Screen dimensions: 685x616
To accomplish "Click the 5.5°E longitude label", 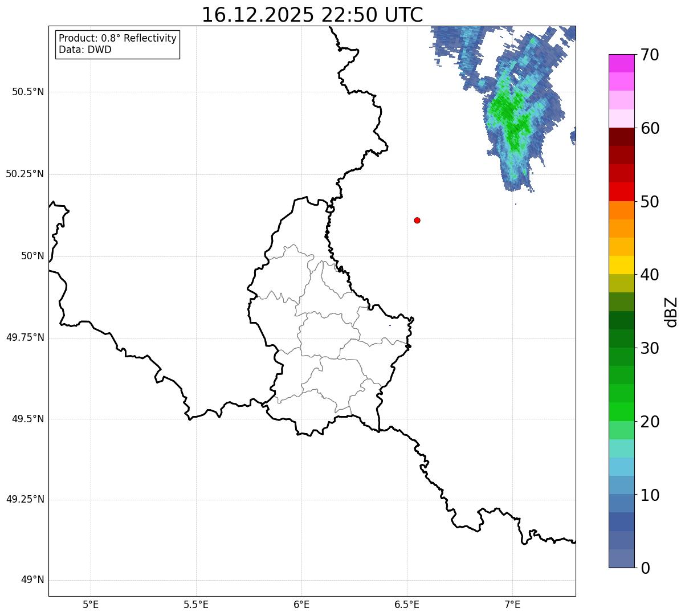I will (196, 604).
